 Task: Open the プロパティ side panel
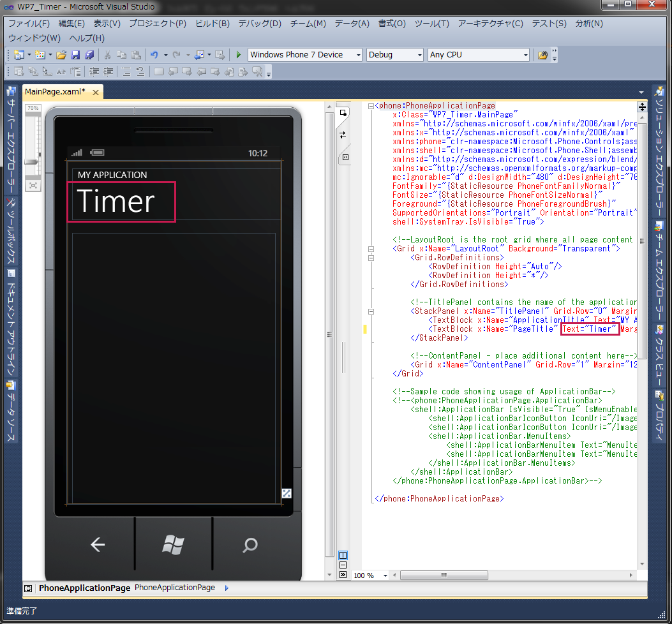point(659,416)
